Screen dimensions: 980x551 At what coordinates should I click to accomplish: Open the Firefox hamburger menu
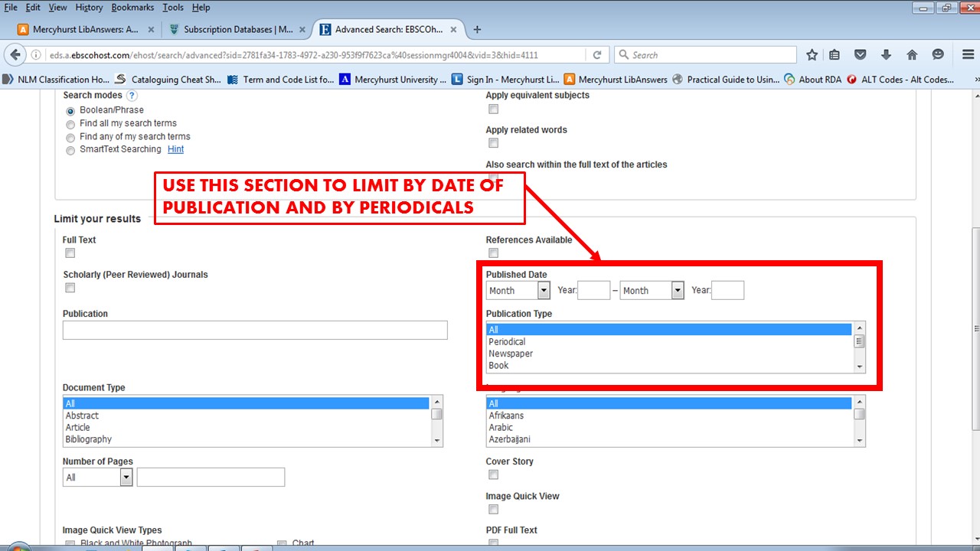pyautogui.click(x=966, y=55)
